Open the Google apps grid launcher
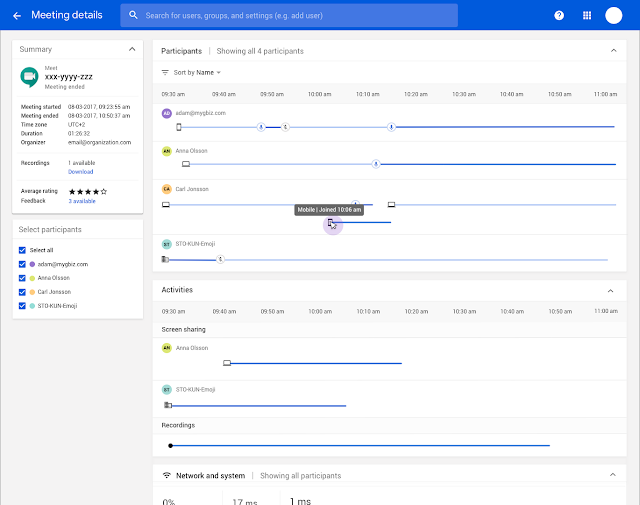This screenshot has width=640, height=505. (587, 16)
